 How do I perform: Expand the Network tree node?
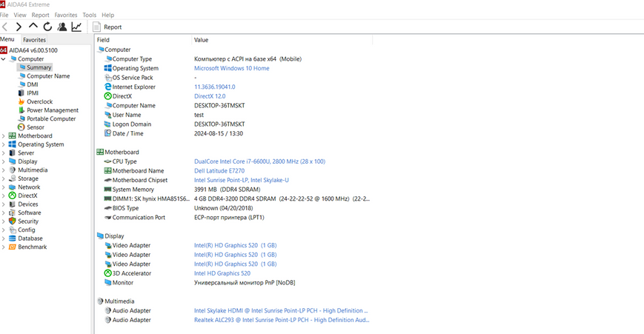coord(3,187)
